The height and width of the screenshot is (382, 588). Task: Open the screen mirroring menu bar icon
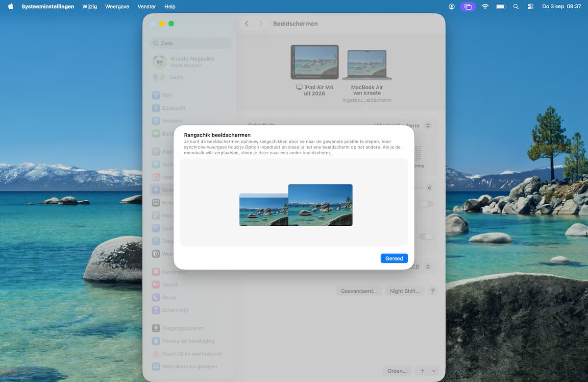point(468,6)
